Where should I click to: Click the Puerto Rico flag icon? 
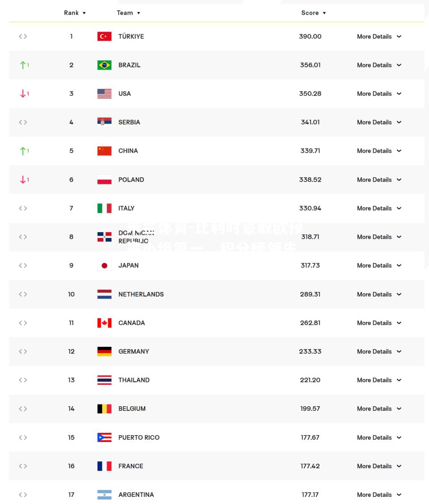[x=104, y=437]
